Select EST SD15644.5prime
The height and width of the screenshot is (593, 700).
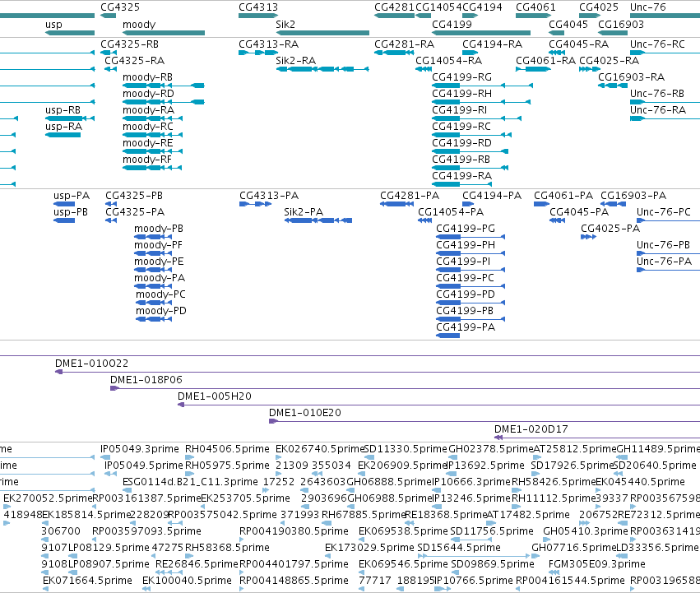(458, 548)
